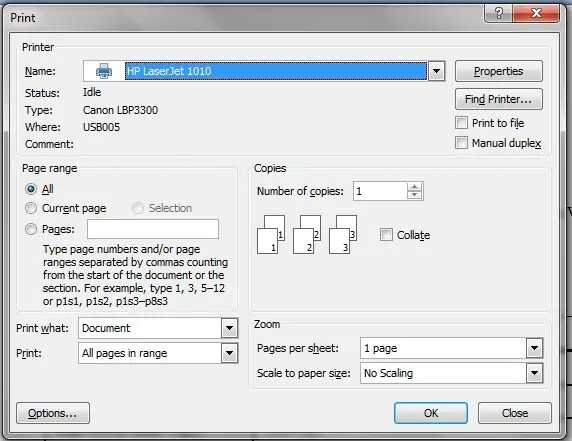Open the Pages per sheet dropdown arrow

point(534,348)
